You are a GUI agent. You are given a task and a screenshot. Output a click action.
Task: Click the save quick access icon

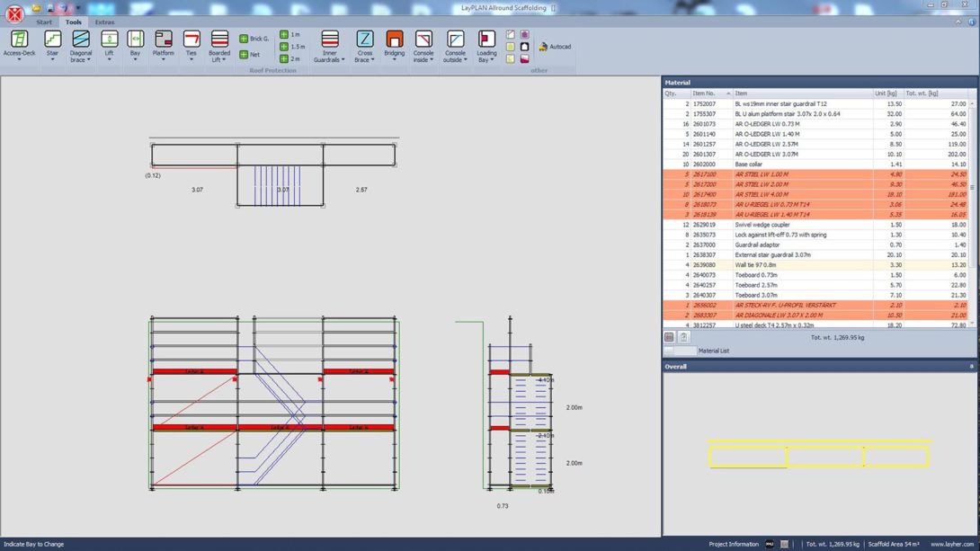click(51, 8)
